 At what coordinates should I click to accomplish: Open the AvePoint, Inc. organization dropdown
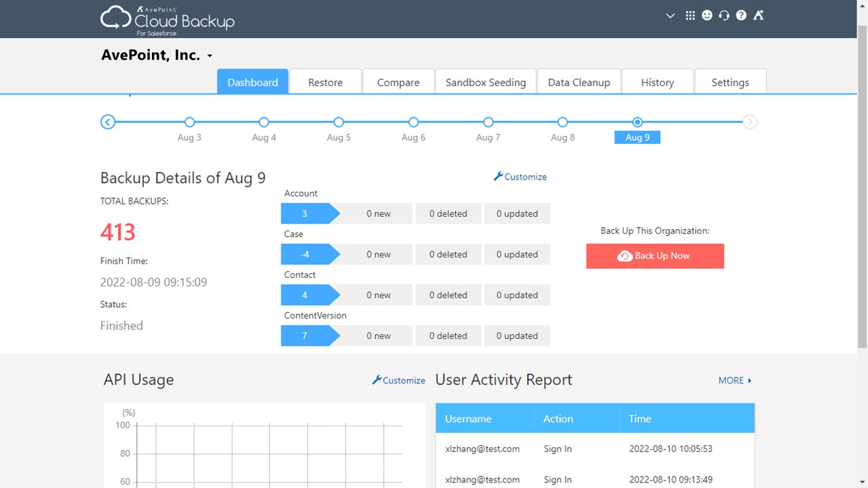click(x=157, y=56)
